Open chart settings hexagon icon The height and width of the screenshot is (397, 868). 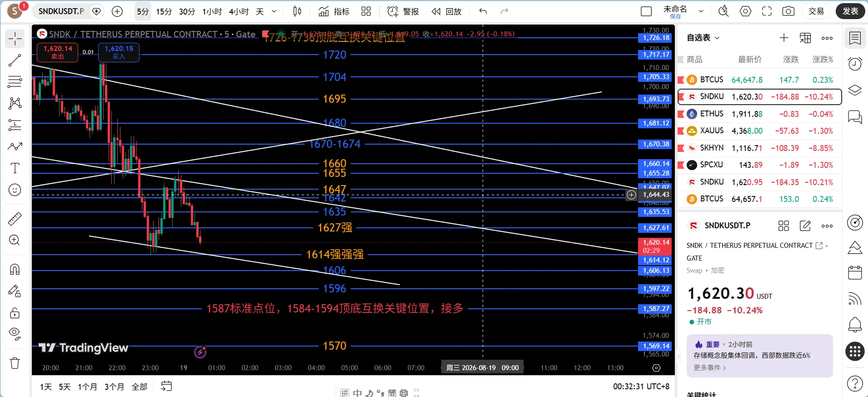[x=746, y=11]
